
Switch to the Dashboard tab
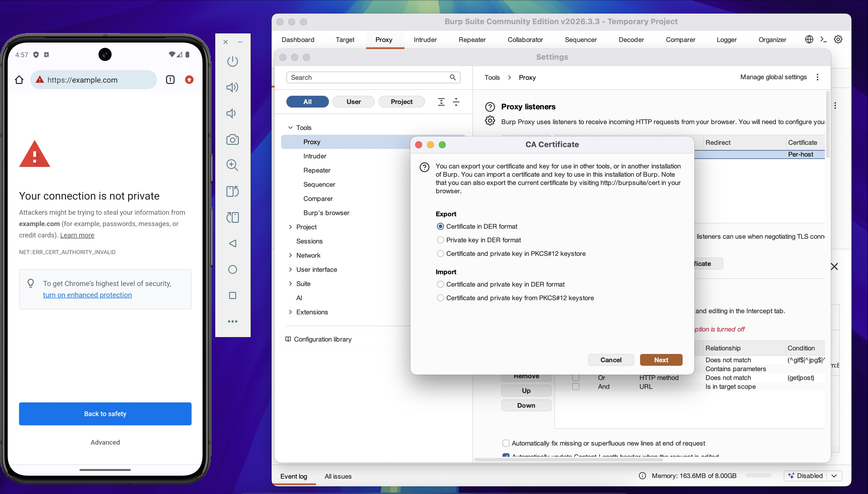coord(298,39)
